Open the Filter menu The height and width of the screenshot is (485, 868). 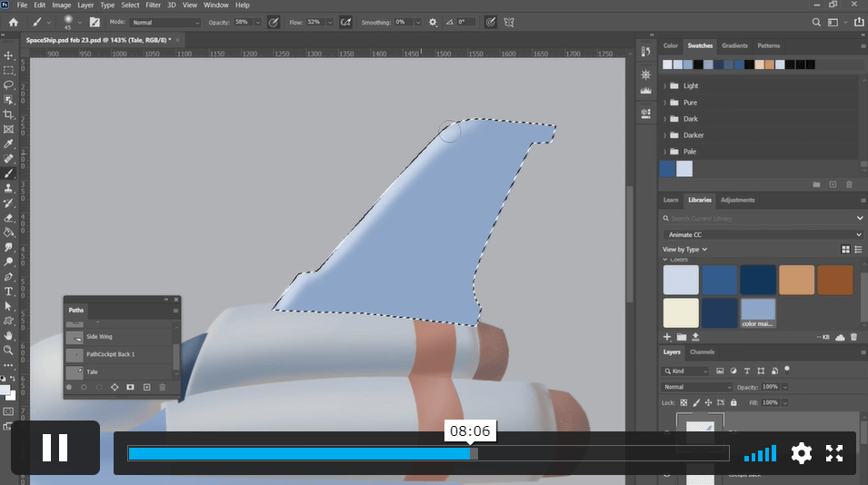click(153, 5)
